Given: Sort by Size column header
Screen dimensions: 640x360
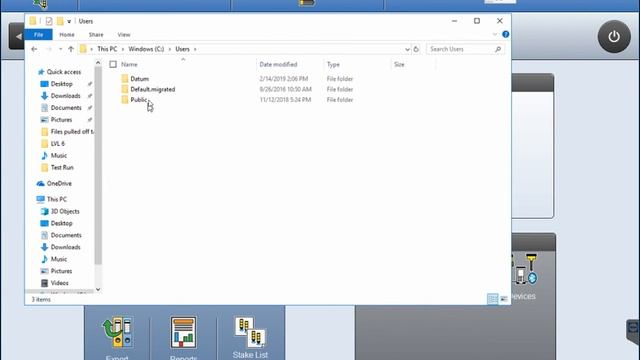Looking at the screenshot, I should (399, 64).
